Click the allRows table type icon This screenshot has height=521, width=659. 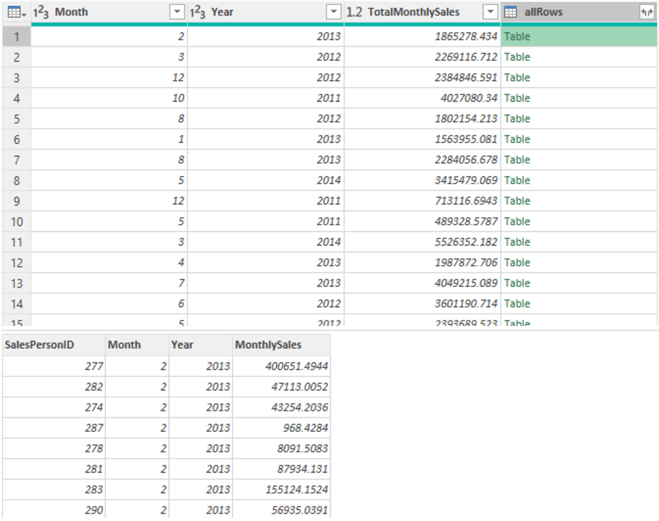click(x=511, y=11)
